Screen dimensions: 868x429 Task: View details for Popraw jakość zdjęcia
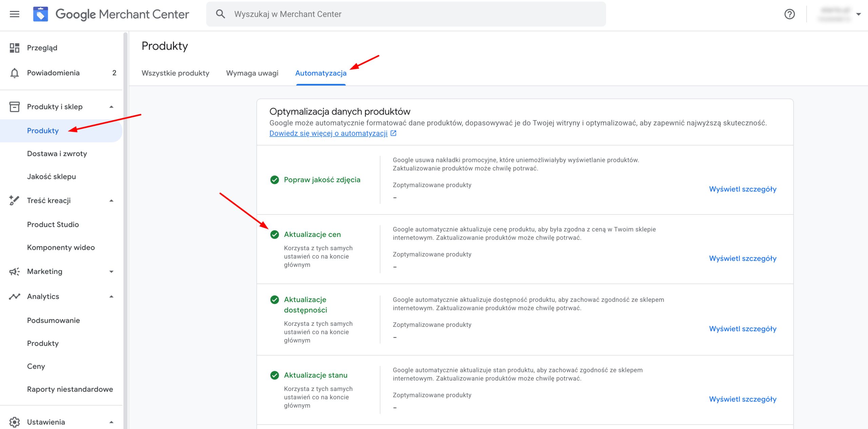point(743,189)
